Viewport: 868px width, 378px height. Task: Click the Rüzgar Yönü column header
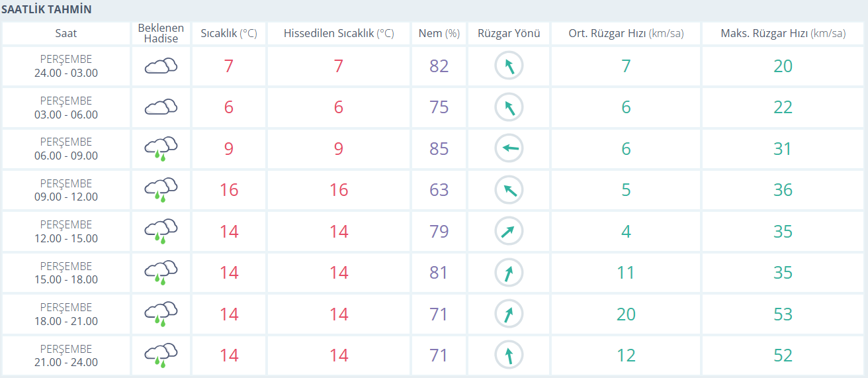coord(509,34)
